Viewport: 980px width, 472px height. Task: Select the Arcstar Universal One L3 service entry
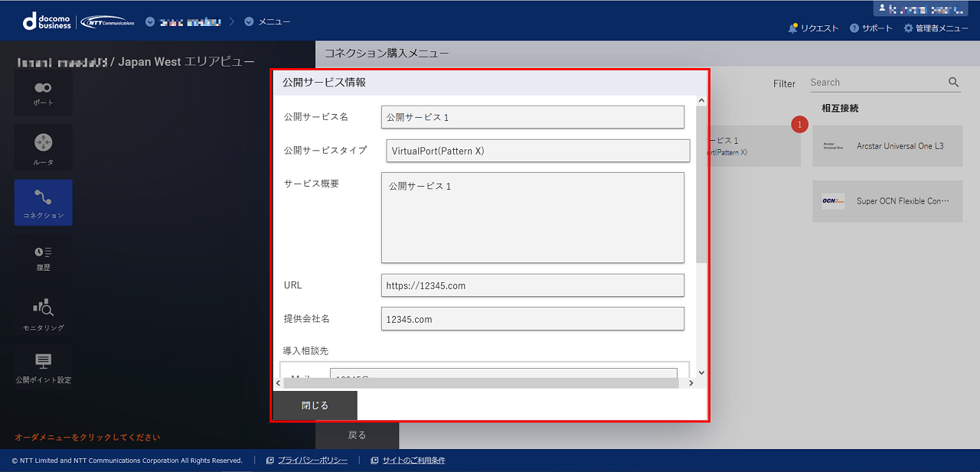(x=887, y=145)
